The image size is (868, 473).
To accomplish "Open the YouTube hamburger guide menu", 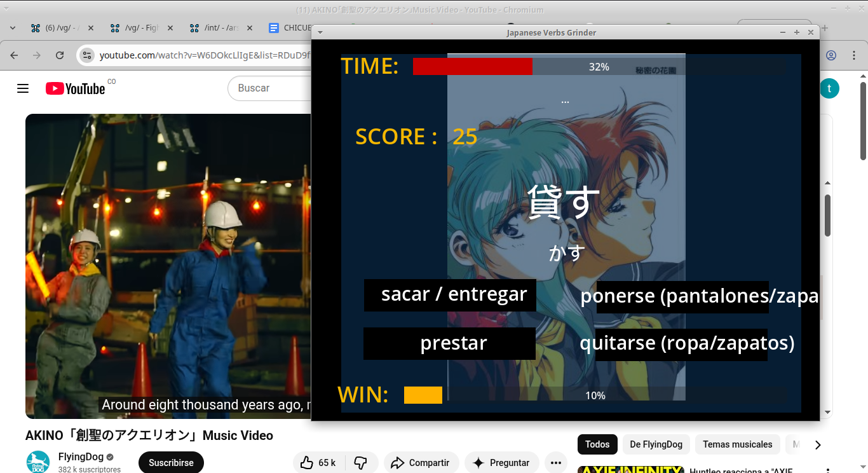I will point(23,88).
